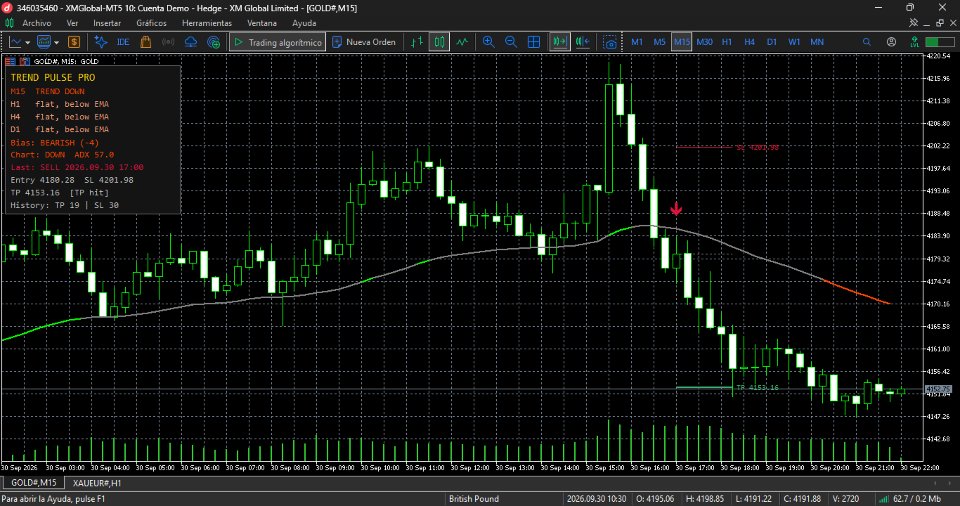Select W1 timeframe

point(794,42)
